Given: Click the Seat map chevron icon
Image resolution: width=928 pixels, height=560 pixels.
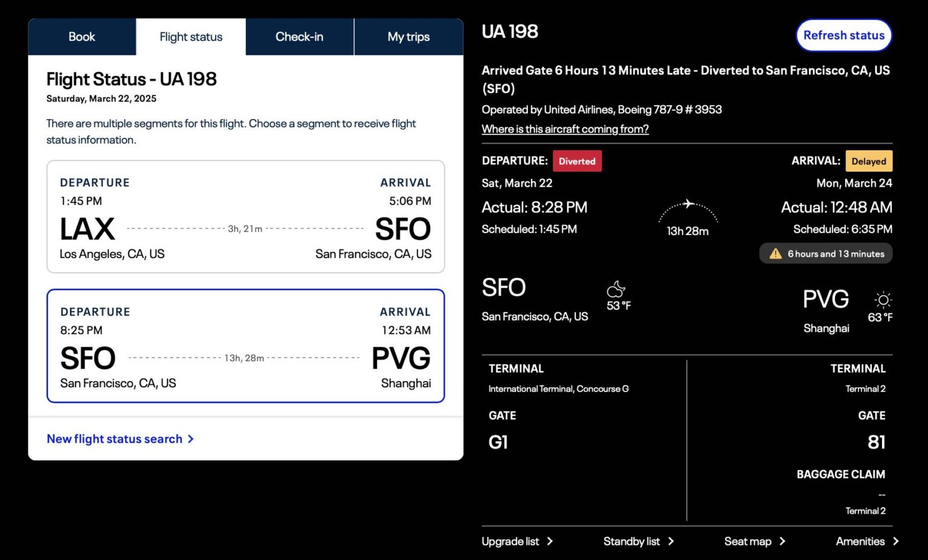Looking at the screenshot, I should click(x=784, y=542).
